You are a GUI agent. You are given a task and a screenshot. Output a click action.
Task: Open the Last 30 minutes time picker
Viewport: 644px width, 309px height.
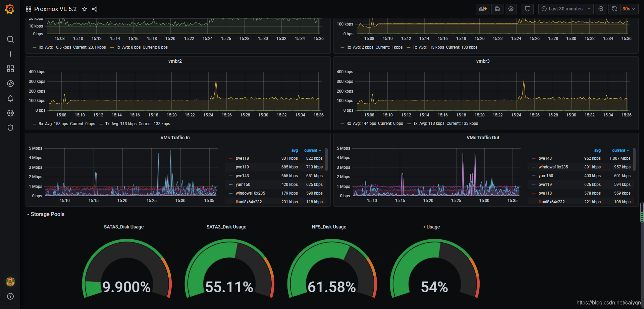[565, 9]
